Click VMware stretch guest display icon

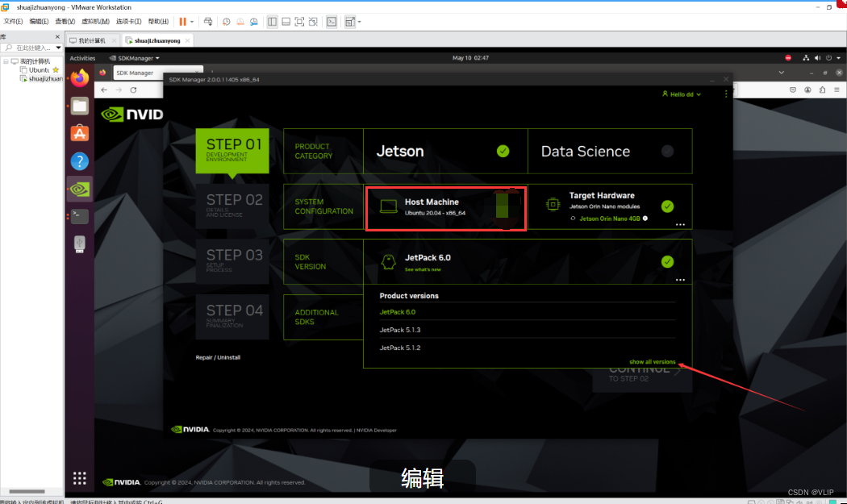pos(350,22)
